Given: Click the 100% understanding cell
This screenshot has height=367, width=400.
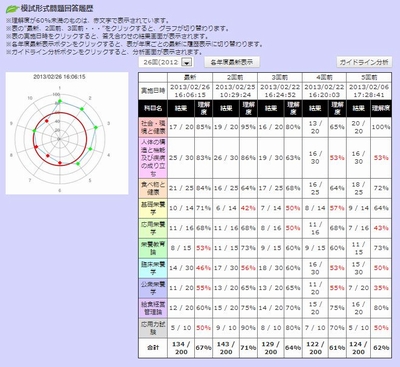Looking at the screenshot, I should [x=381, y=127].
